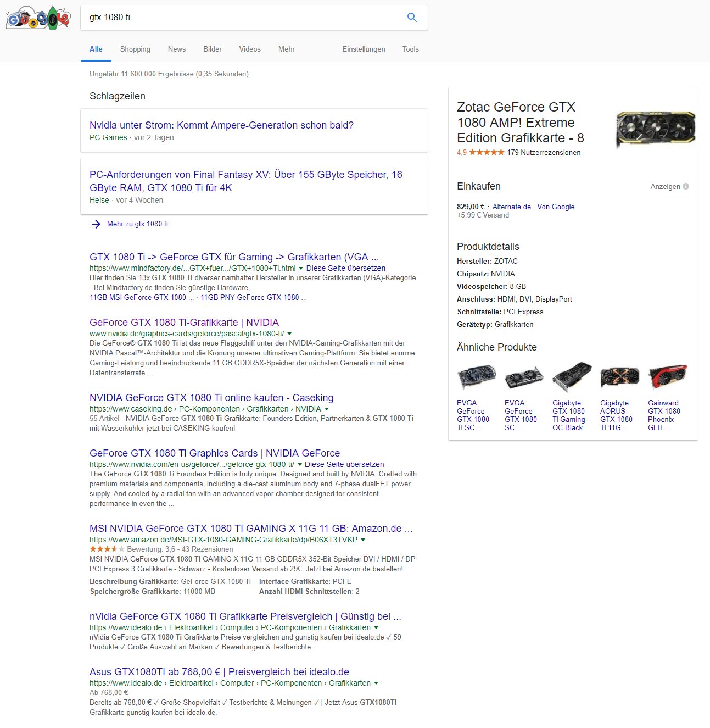Screen dimensions: 710x728
Task: Open the Mindfactory GTX 1080 Ti result
Action: coord(234,257)
